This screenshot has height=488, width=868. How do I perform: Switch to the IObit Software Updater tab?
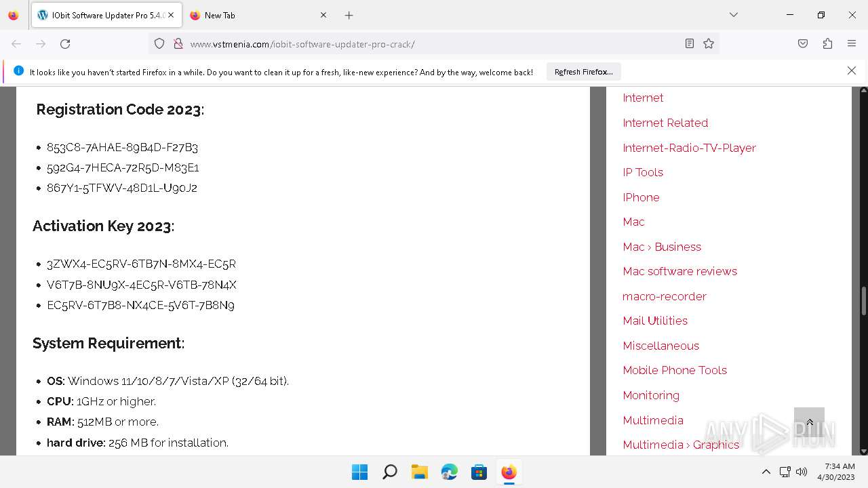pos(105,15)
